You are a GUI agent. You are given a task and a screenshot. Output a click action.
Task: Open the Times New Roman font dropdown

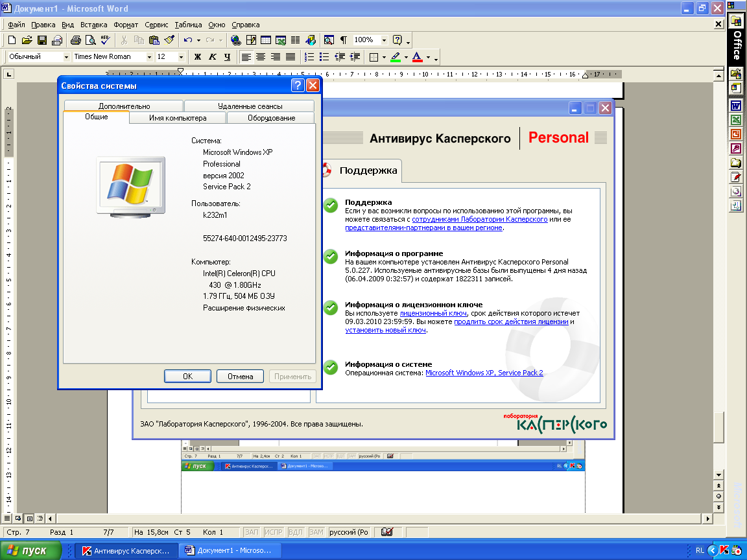click(149, 57)
